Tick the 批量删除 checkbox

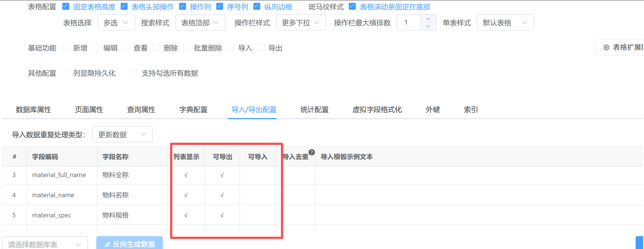pos(186,48)
